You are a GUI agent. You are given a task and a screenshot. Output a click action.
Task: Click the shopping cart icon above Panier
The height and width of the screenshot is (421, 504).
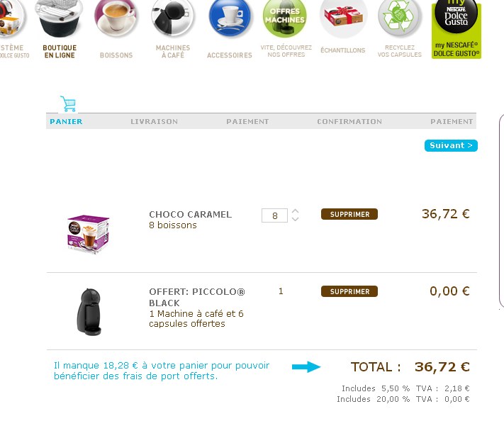pos(68,103)
